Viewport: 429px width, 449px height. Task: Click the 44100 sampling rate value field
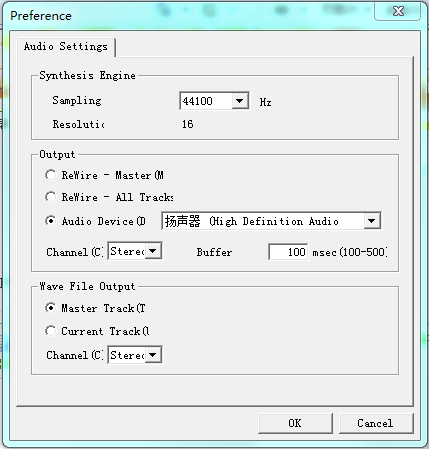point(206,101)
